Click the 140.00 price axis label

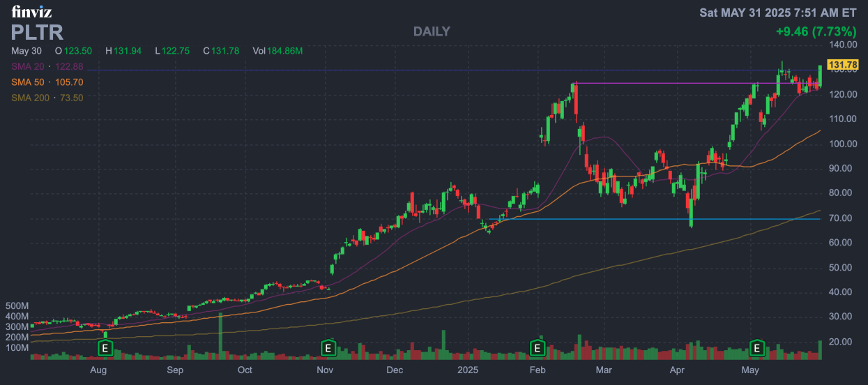842,45
